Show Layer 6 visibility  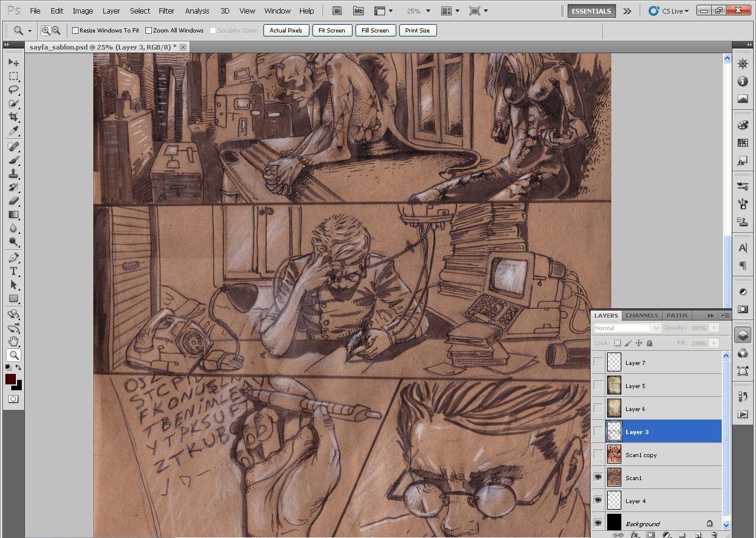click(598, 409)
